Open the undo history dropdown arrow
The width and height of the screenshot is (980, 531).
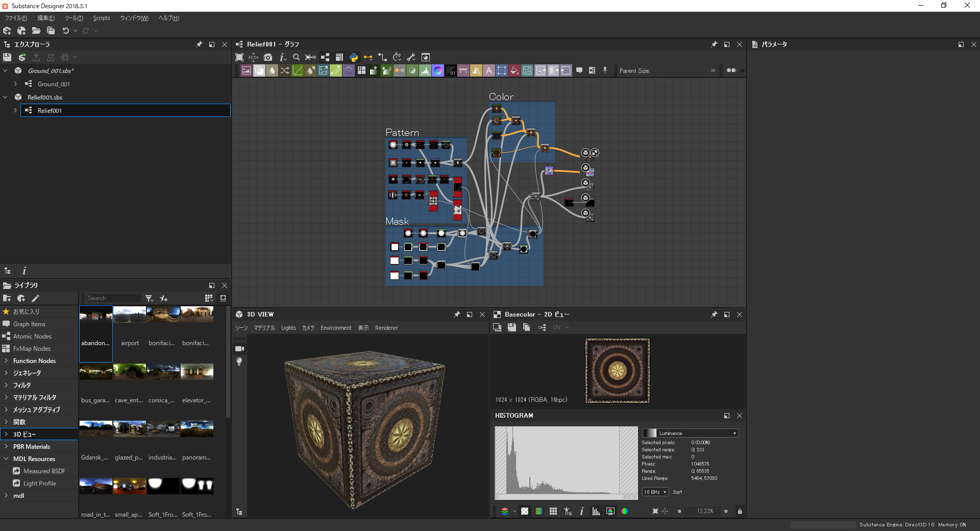click(x=76, y=31)
